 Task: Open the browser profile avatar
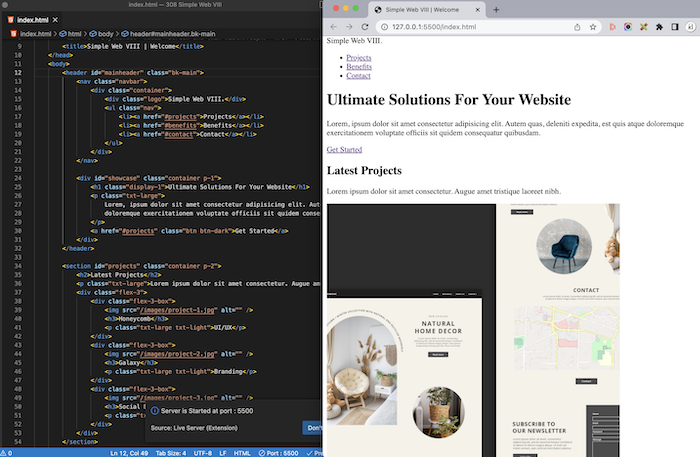(x=691, y=27)
